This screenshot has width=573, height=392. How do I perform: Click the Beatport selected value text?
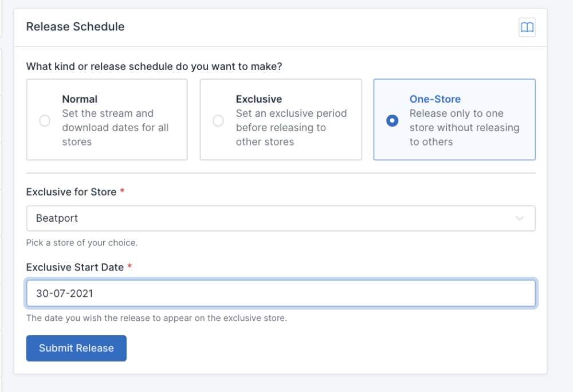tap(57, 218)
